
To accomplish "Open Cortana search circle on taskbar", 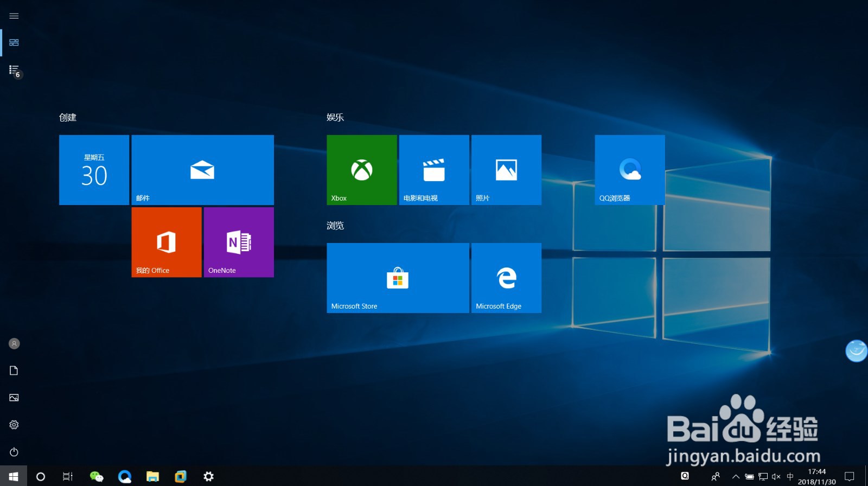I will 40,476.
